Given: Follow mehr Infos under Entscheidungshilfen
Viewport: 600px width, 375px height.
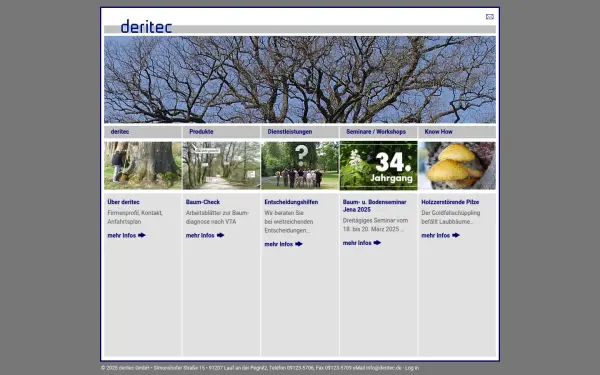Looking at the screenshot, I should 279,244.
